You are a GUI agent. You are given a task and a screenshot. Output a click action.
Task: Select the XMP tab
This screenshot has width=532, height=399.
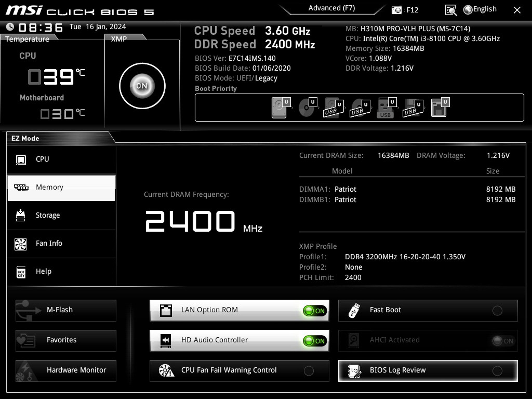[119, 39]
